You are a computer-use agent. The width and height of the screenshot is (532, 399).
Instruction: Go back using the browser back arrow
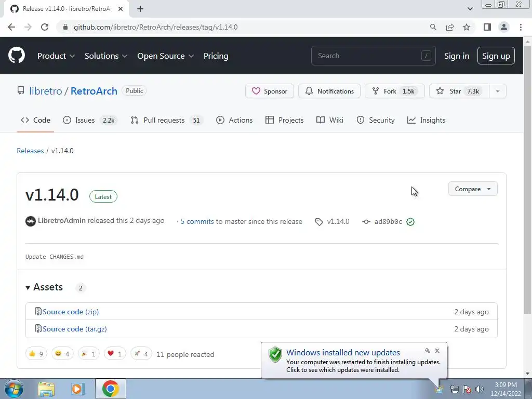click(x=11, y=27)
